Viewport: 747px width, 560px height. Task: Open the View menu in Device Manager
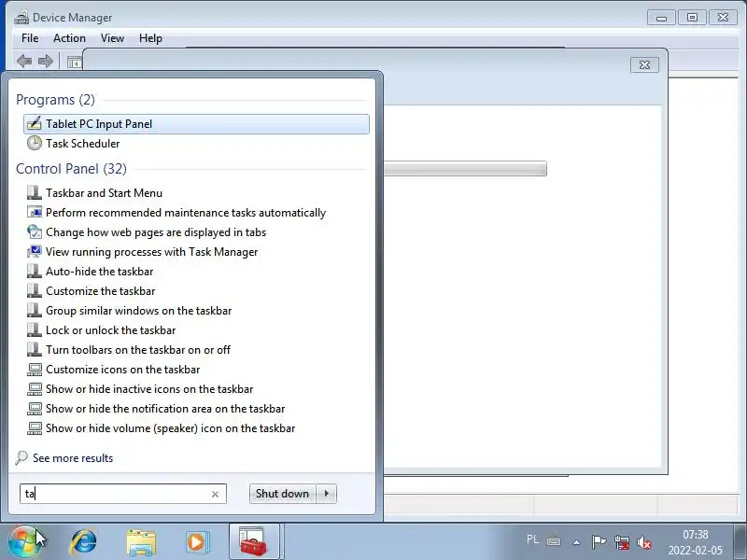112,38
